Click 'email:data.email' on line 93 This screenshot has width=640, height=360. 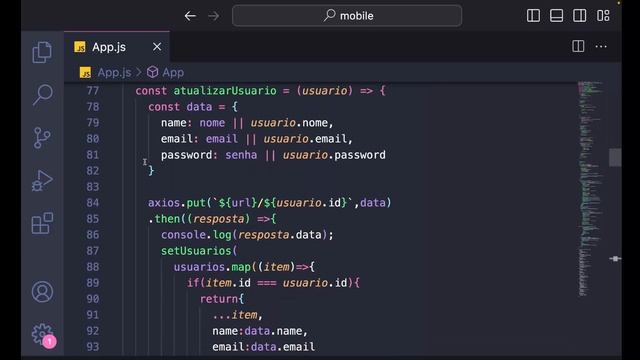[264, 347]
